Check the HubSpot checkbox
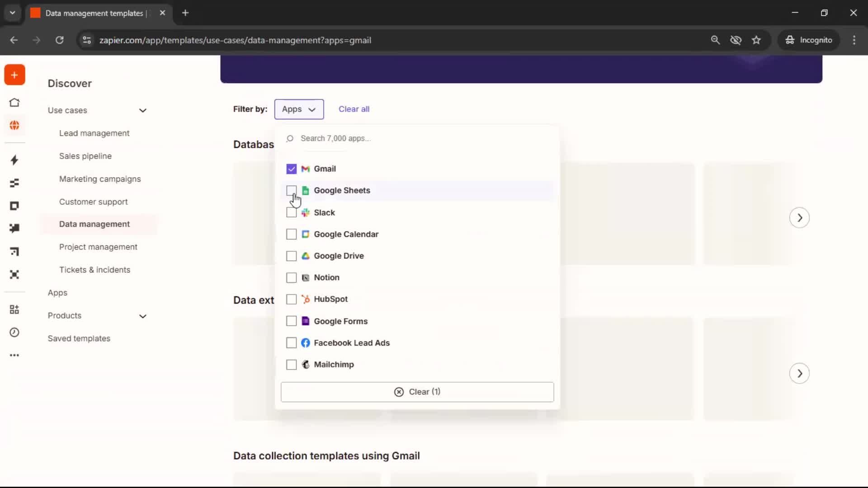Viewport: 868px width, 488px height. pyautogui.click(x=292, y=299)
